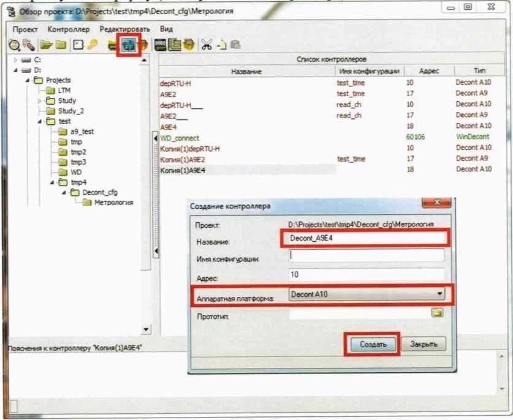The height and width of the screenshot is (420, 513).
Task: Click the yellow key toolbar icon
Action: pos(93,45)
